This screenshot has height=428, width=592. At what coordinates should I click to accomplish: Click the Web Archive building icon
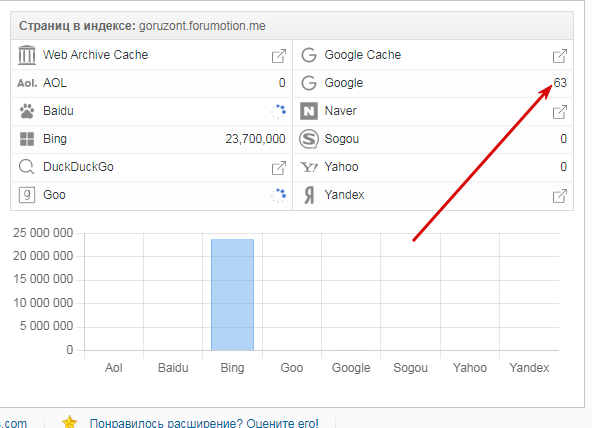click(27, 55)
